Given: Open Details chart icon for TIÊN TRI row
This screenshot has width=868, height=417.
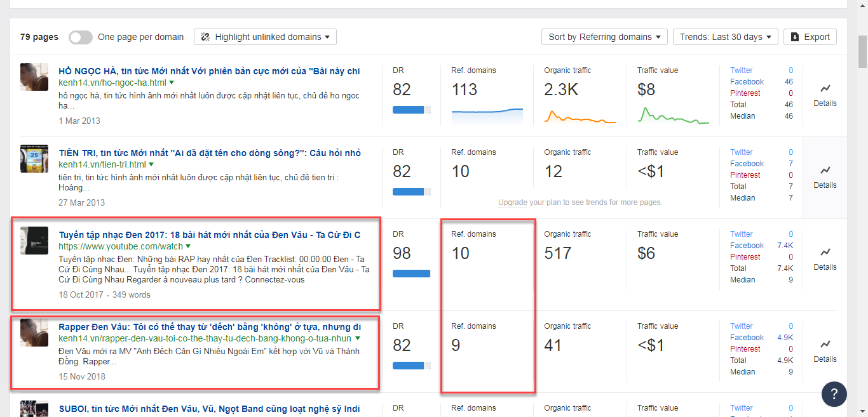Looking at the screenshot, I should click(825, 171).
